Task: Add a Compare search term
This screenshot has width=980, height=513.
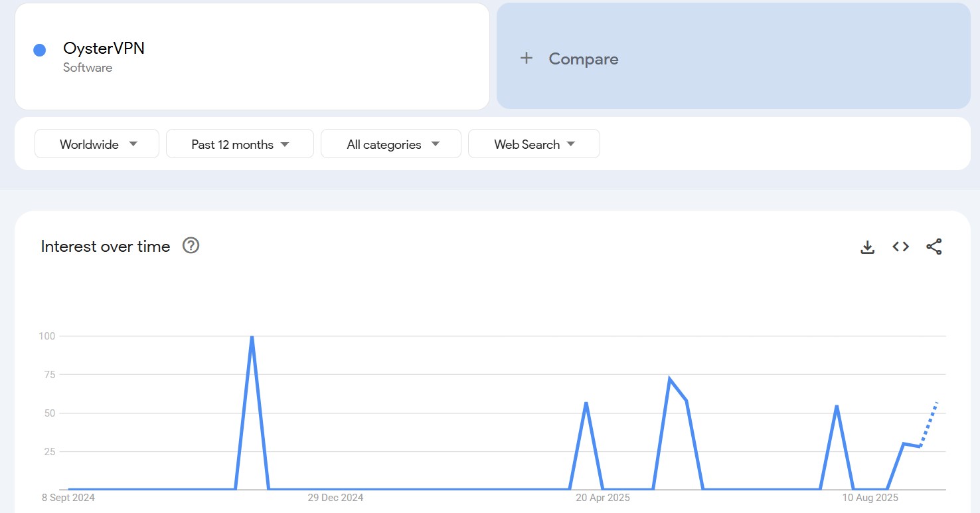Action: [x=734, y=56]
